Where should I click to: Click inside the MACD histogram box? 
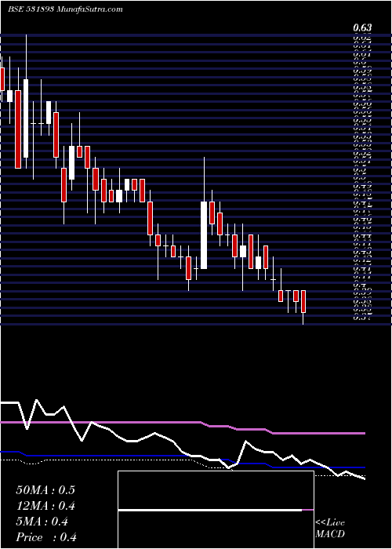216,510
